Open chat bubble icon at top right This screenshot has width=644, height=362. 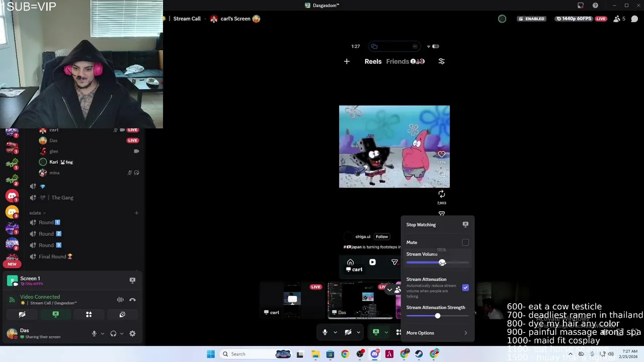pyautogui.click(x=634, y=19)
